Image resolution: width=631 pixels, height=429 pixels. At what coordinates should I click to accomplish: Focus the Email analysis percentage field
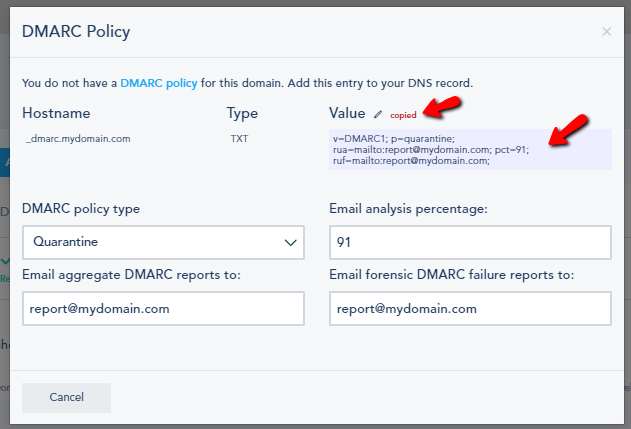(x=469, y=242)
